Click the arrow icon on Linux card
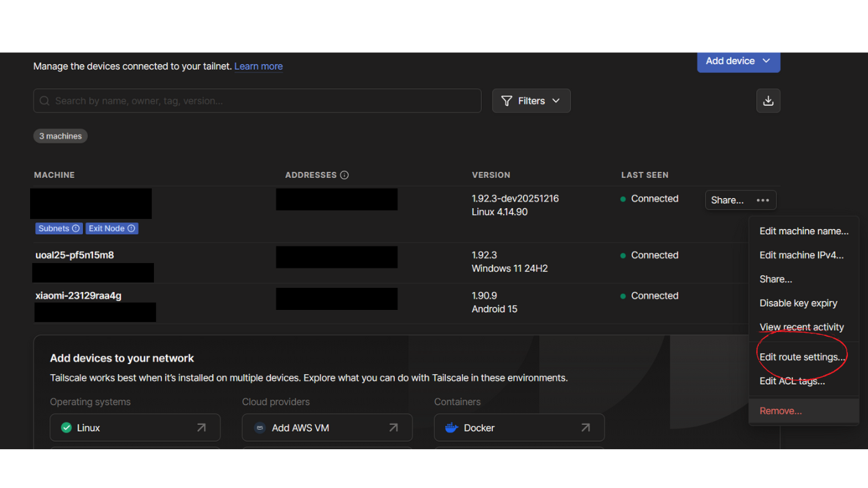Viewport: 868px width, 488px height. [201, 428]
